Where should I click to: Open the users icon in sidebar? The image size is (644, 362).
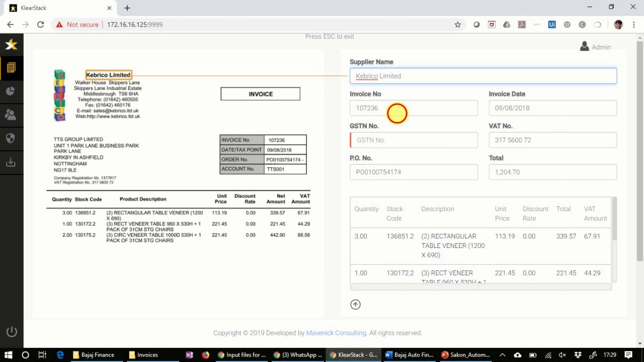pos(11,115)
